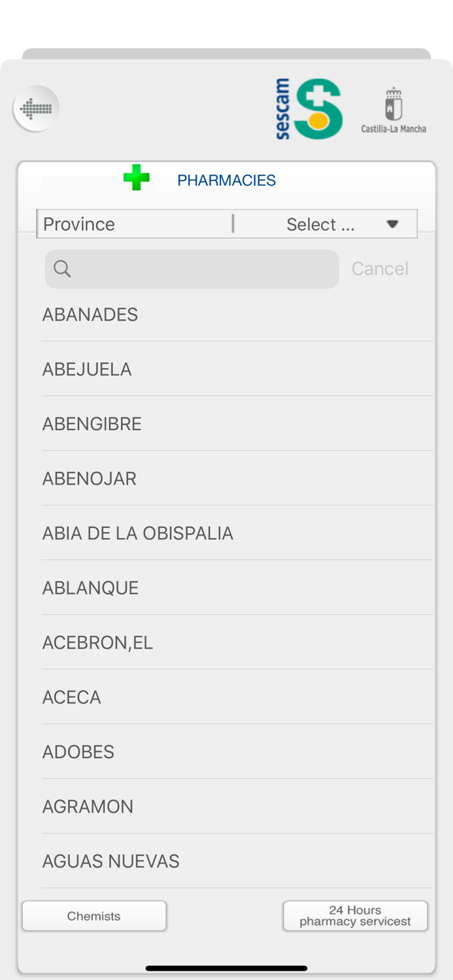Tap the 24 Hours pharmacy services button
This screenshot has height=980, width=453.
355,915
